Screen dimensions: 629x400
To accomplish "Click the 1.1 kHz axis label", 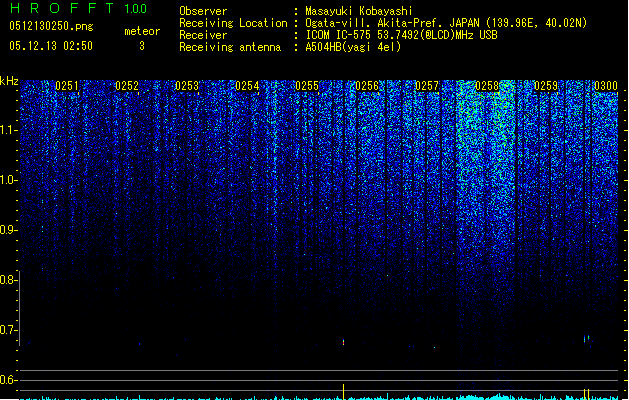I will tap(8, 130).
